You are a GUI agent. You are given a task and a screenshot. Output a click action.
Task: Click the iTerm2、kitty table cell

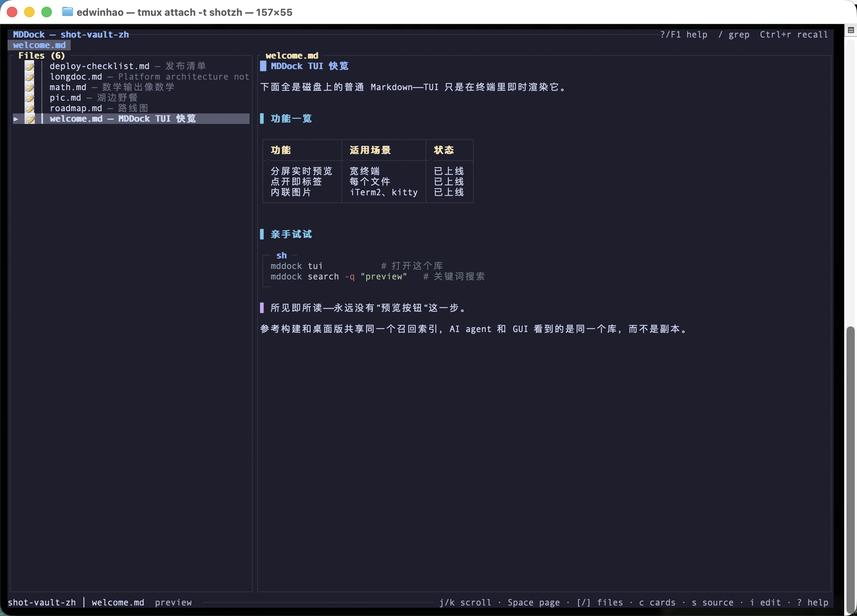point(383,192)
